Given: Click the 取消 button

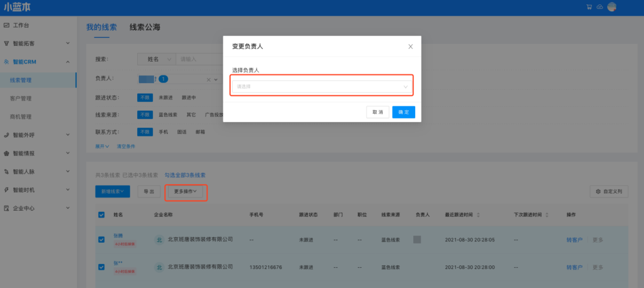Looking at the screenshot, I should [x=377, y=112].
